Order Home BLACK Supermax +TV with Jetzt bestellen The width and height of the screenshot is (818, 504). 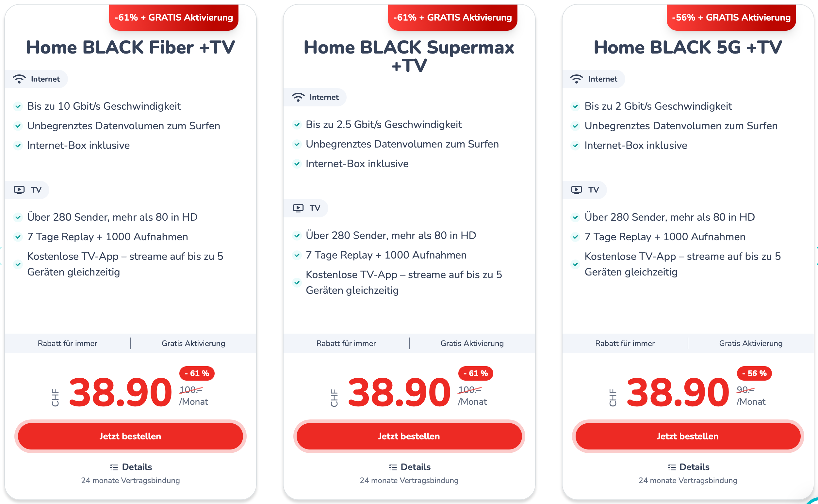coord(409,436)
